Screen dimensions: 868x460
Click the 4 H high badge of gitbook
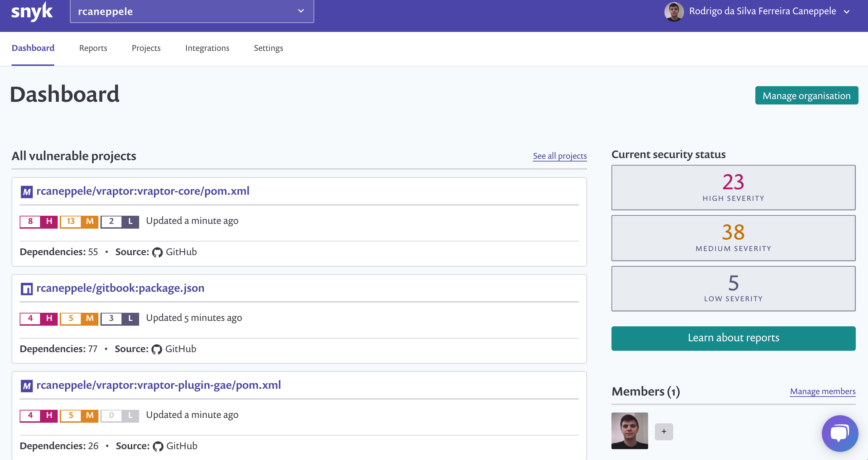click(x=39, y=319)
